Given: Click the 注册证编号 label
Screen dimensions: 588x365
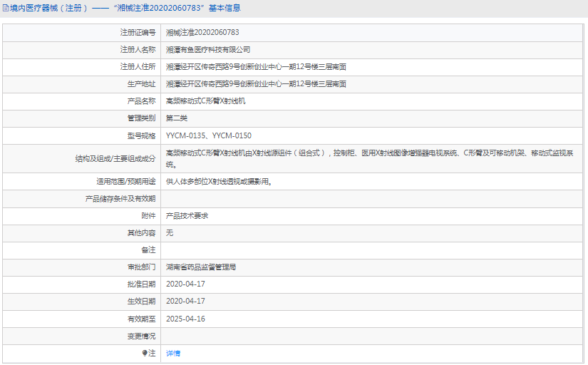Looking at the screenshot, I should [x=138, y=33].
